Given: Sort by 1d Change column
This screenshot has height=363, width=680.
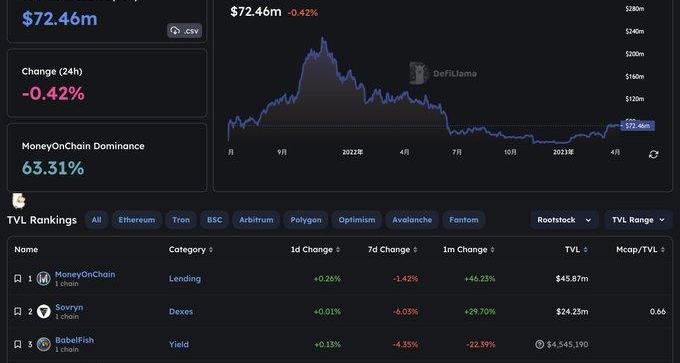Looking at the screenshot, I should [x=315, y=249].
